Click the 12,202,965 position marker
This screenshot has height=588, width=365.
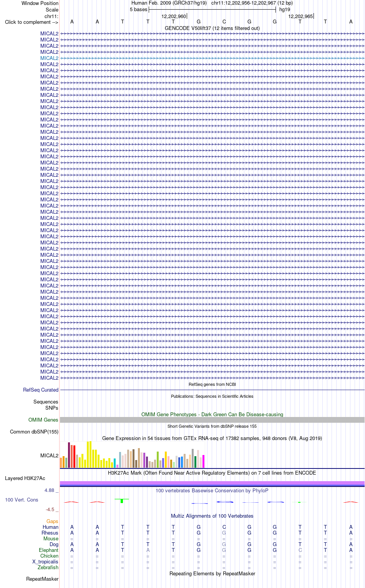(x=300, y=16)
